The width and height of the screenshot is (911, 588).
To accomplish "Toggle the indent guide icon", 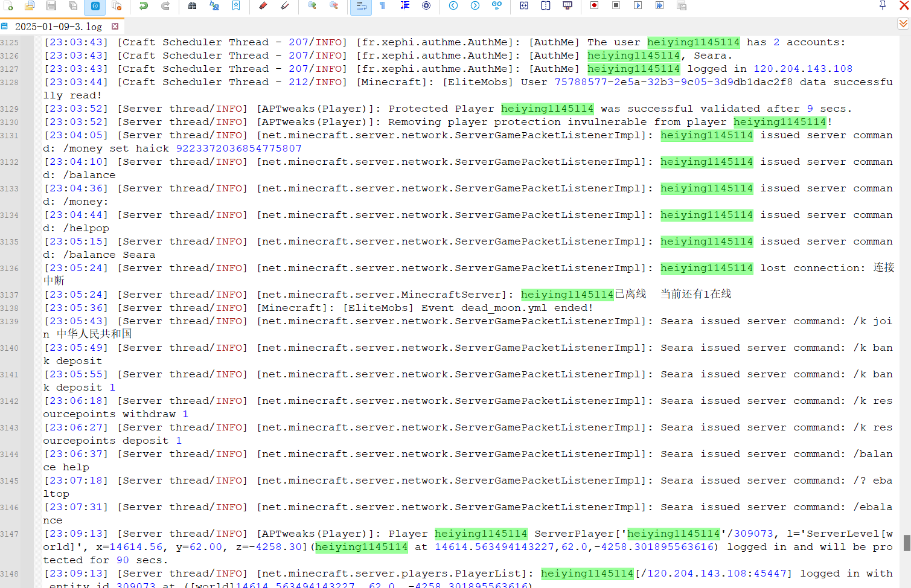I will pyautogui.click(x=404, y=6).
